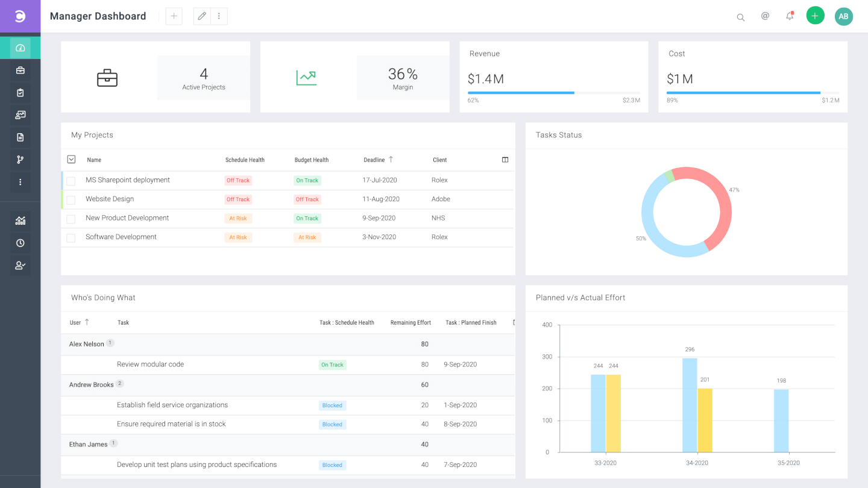Open Establish field service organizations task
Screen dimensions: 868x488
172,405
